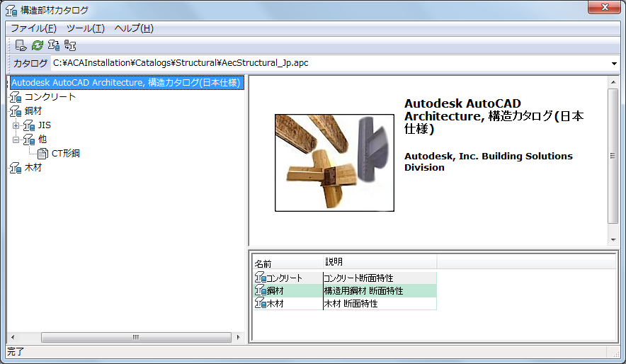Click the JIS folder icon in tree
Viewport: 626px width, 364px height.
[x=29, y=125]
